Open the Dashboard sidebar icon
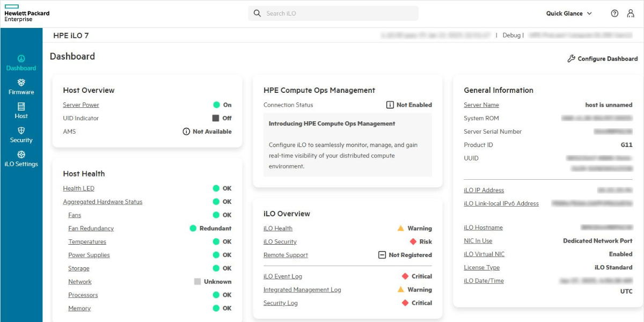 (21, 58)
